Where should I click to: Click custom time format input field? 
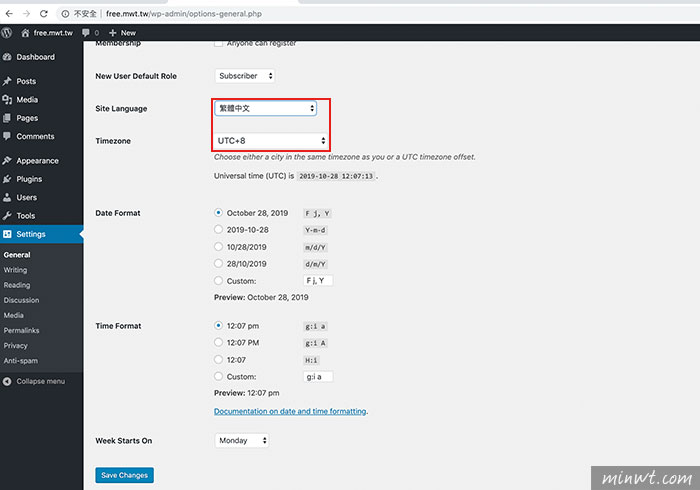318,377
